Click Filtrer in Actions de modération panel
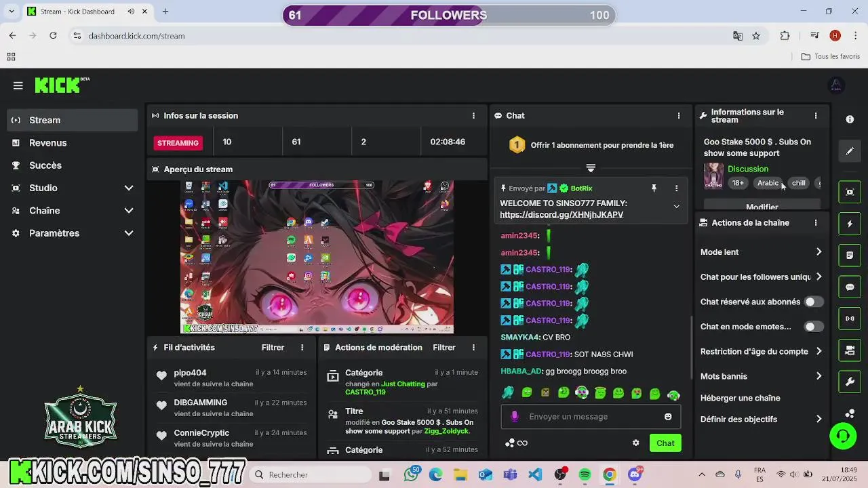Image resolution: width=868 pixels, height=488 pixels. pos(444,348)
